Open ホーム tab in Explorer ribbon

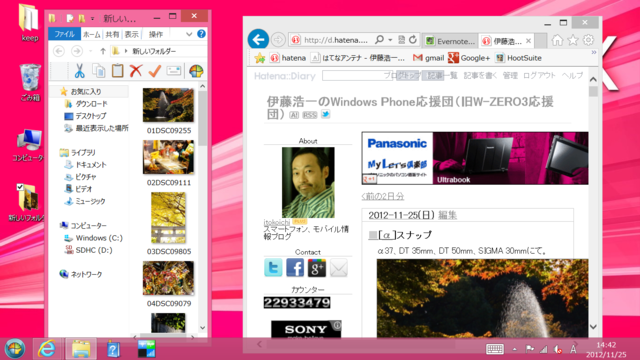point(91,35)
